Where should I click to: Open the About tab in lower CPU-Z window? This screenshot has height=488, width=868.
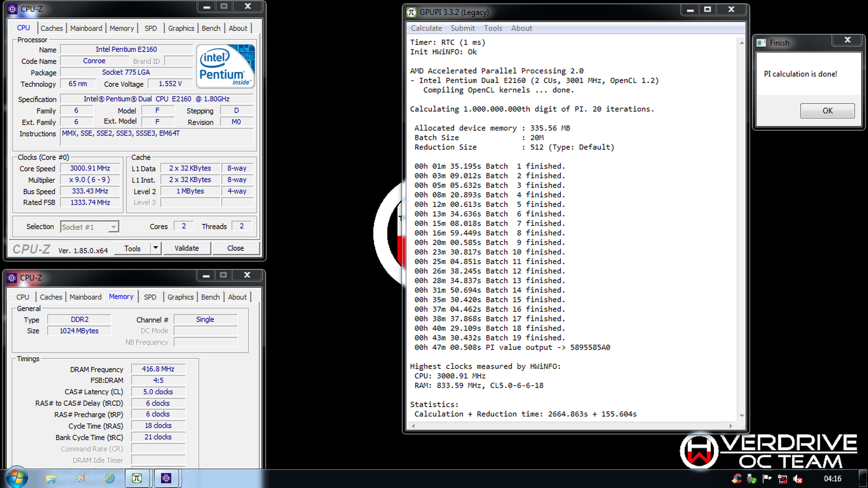237,297
